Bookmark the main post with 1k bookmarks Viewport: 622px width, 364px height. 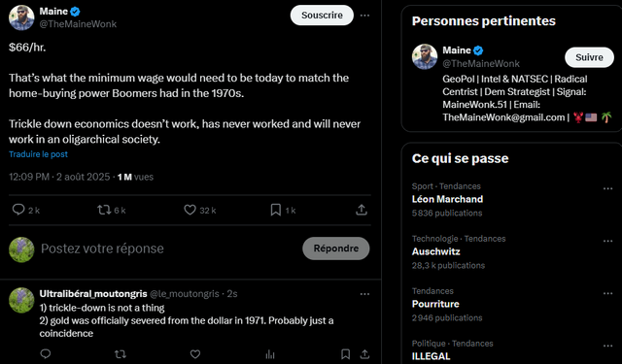[276, 210]
